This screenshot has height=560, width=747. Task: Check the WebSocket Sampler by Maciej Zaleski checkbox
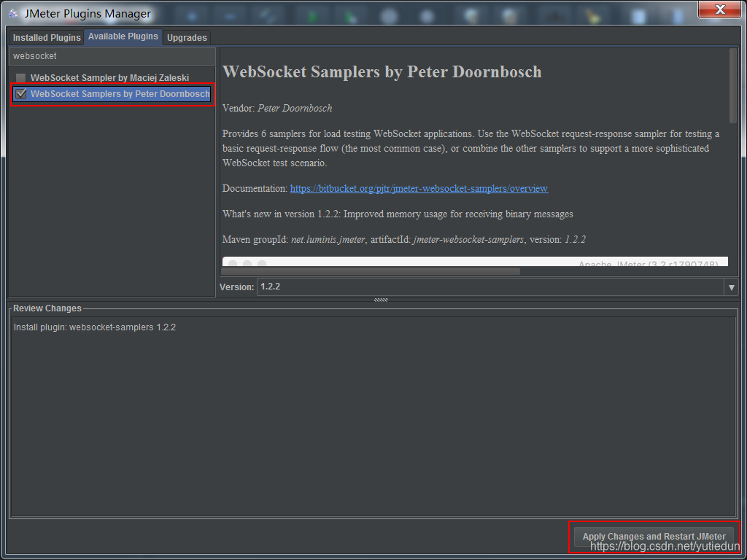click(20, 77)
